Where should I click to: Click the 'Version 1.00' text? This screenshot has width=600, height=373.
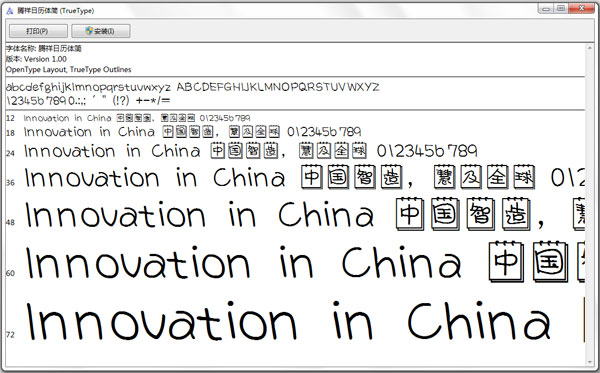point(45,59)
